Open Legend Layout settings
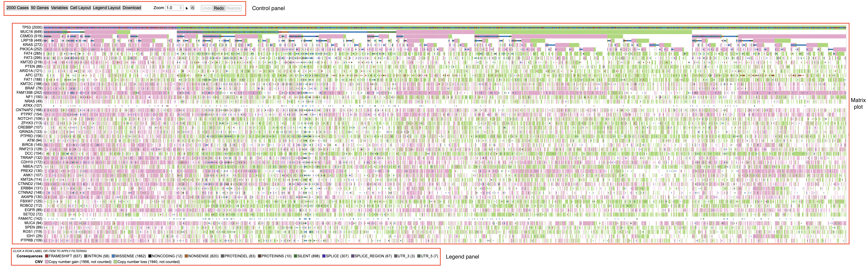868x269 pixels. coord(106,8)
